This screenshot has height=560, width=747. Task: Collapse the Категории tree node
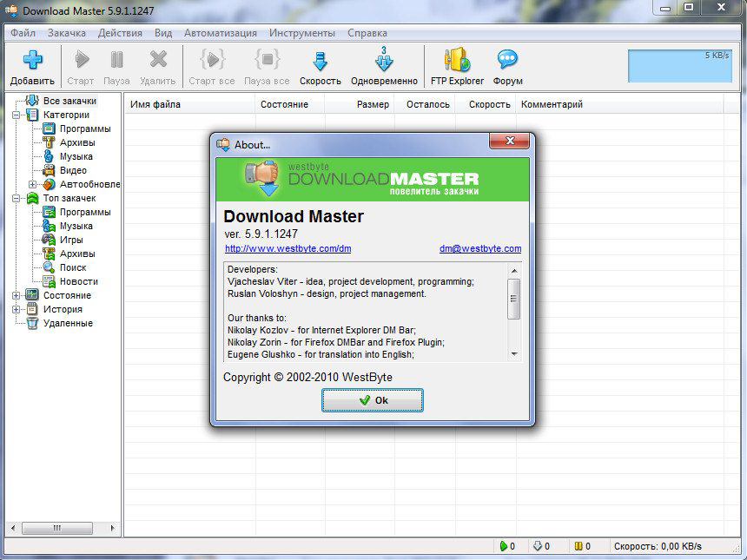point(17,115)
